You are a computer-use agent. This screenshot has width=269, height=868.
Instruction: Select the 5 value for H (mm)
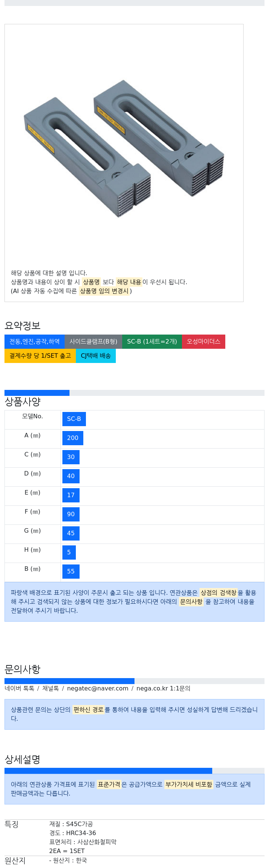click(69, 552)
